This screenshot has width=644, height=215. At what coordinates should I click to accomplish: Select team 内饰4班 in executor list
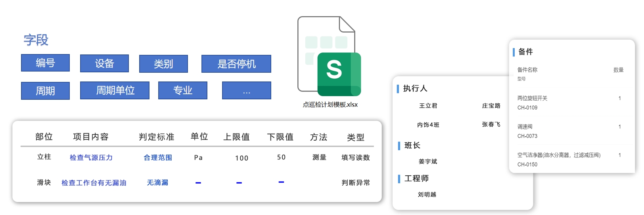tap(428, 125)
